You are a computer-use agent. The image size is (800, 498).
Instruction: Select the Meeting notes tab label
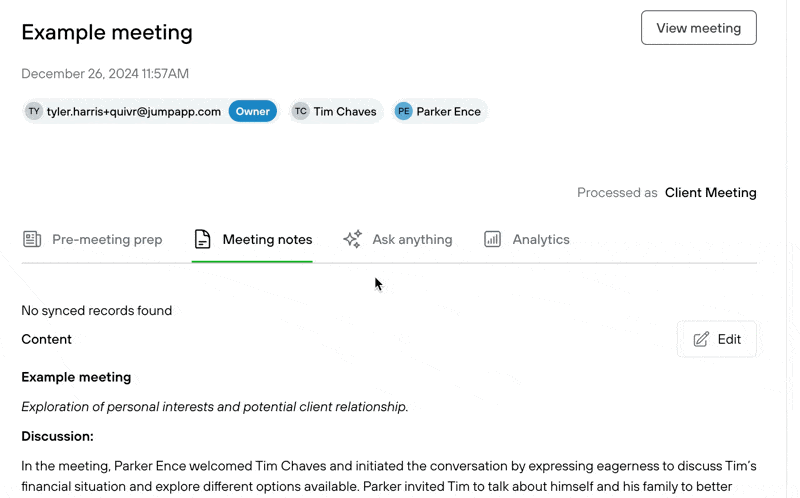coord(267,239)
